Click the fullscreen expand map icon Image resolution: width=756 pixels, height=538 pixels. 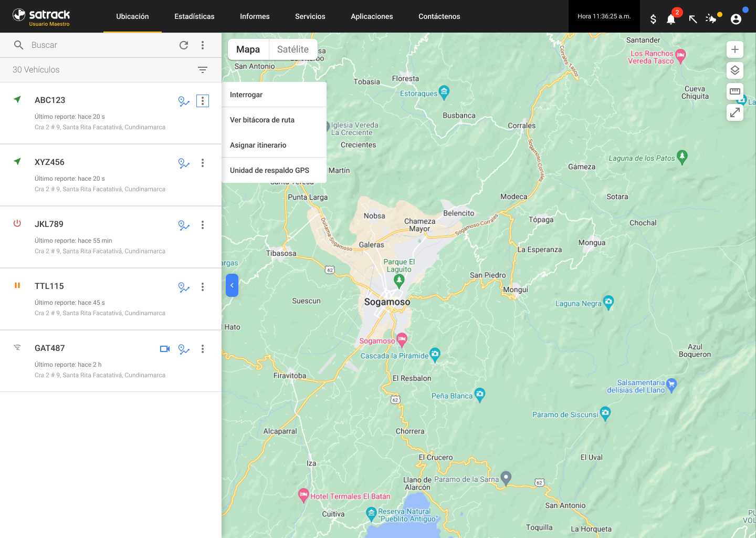tap(735, 112)
